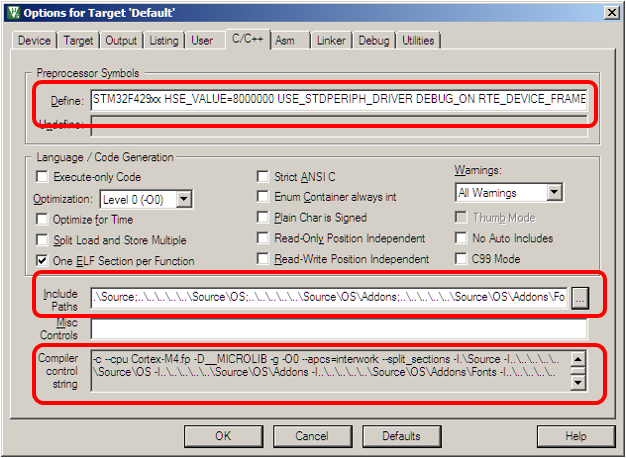Enable No Auto Includes
Viewport: 626px width, 458px height.
click(461, 238)
